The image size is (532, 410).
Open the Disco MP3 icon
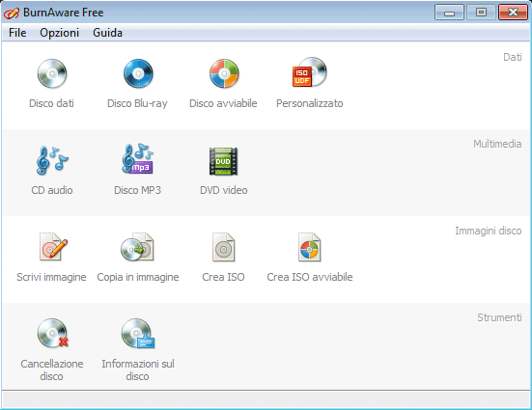click(138, 159)
